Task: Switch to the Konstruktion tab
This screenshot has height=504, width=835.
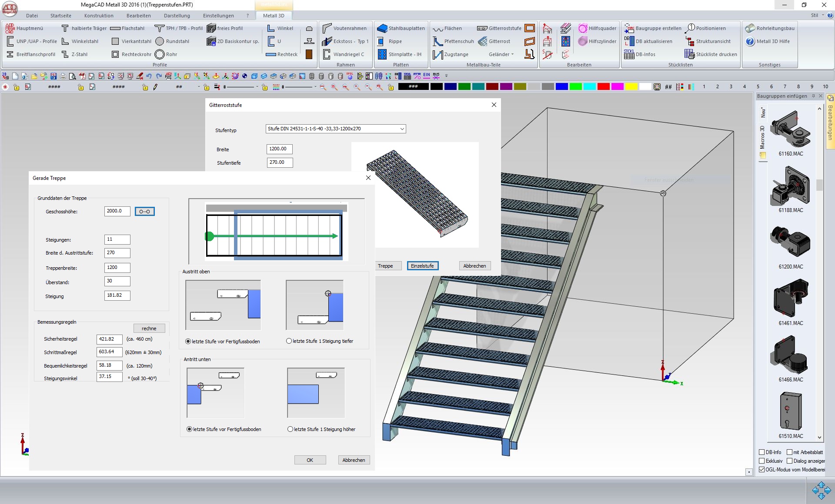Action: coord(99,16)
